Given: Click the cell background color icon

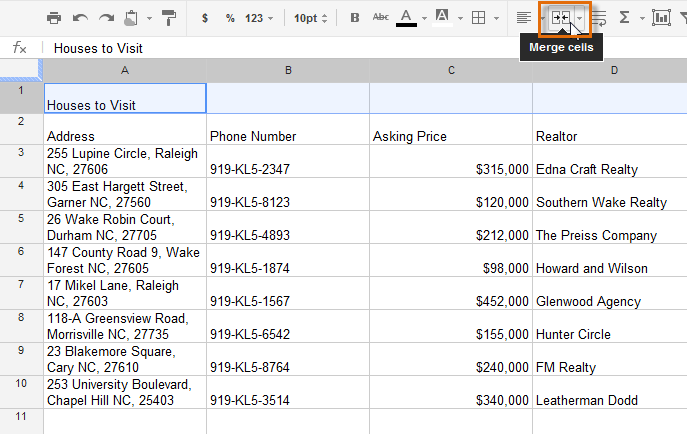Looking at the screenshot, I should 442,18.
